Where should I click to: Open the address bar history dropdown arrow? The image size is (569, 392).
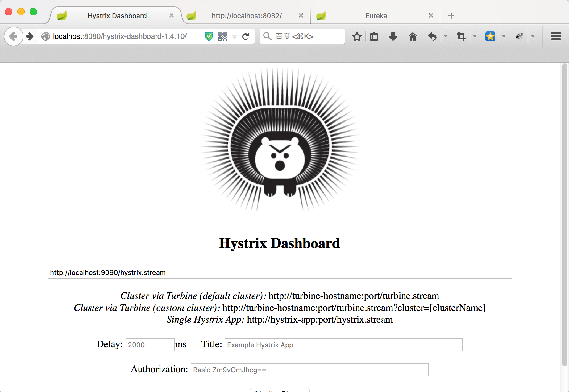235,37
